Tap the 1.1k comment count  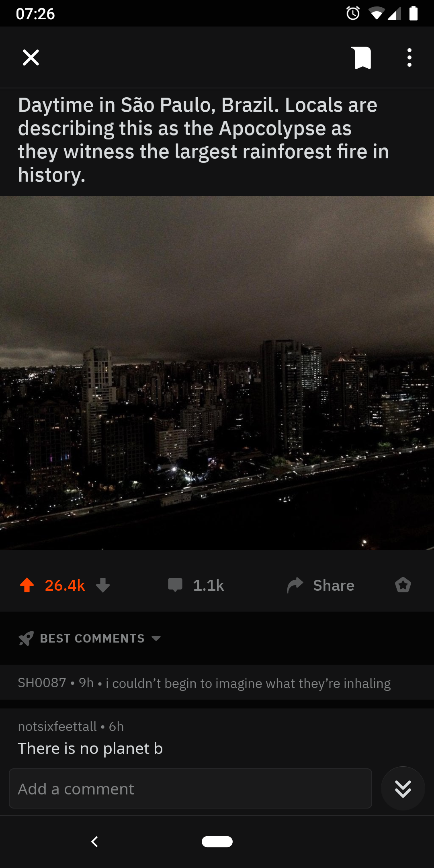click(x=209, y=585)
